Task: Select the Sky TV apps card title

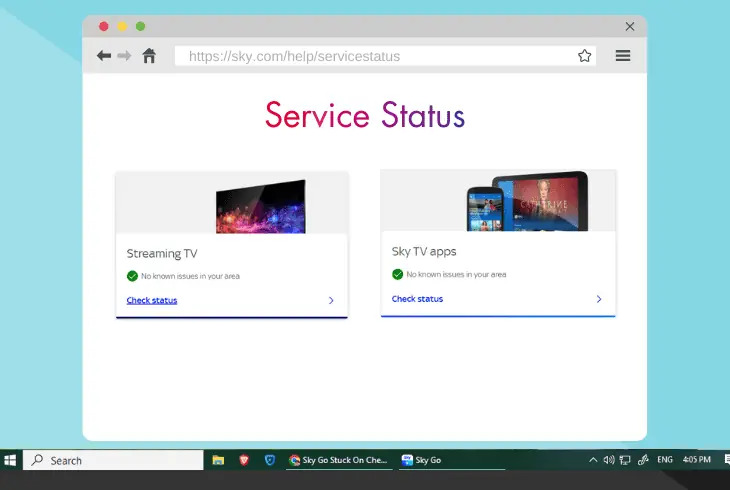Action: pyautogui.click(x=424, y=252)
